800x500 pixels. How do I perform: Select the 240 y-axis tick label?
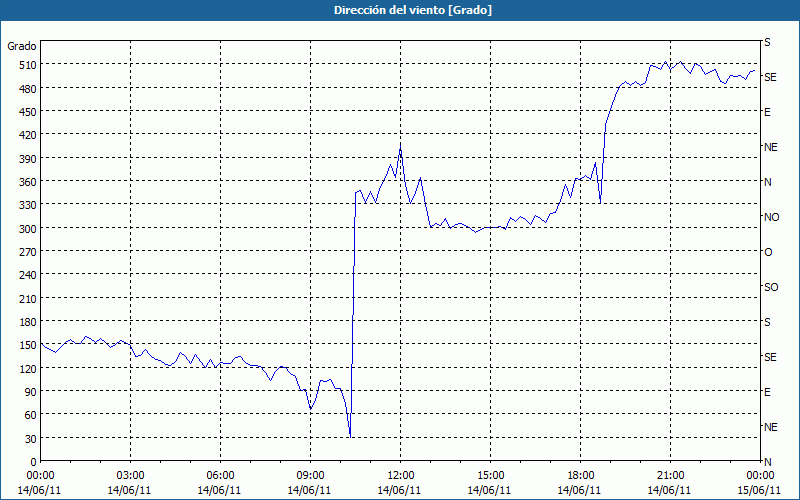click(x=29, y=276)
